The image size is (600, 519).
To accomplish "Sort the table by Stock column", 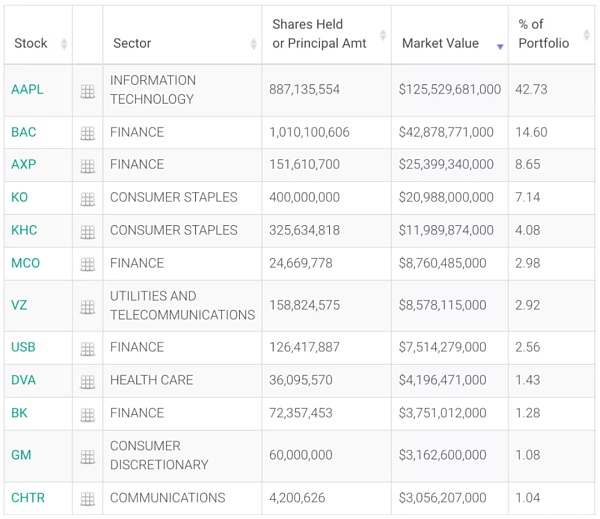I will (31, 44).
